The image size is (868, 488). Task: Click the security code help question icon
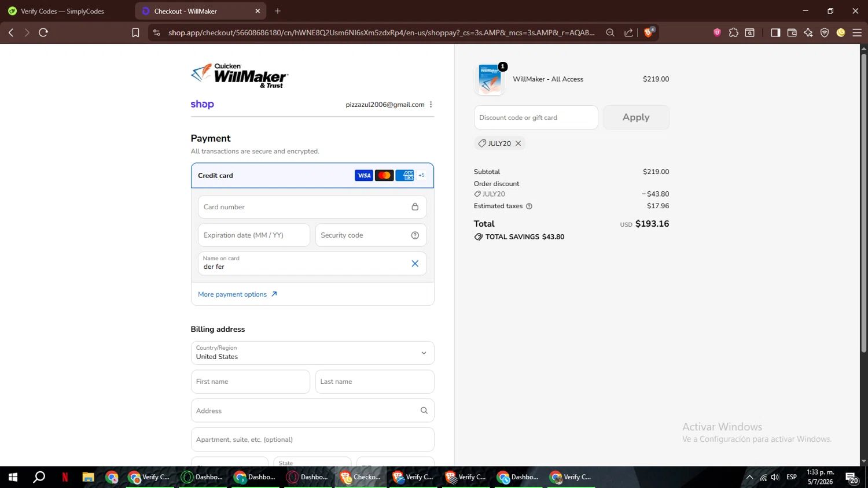tap(415, 235)
